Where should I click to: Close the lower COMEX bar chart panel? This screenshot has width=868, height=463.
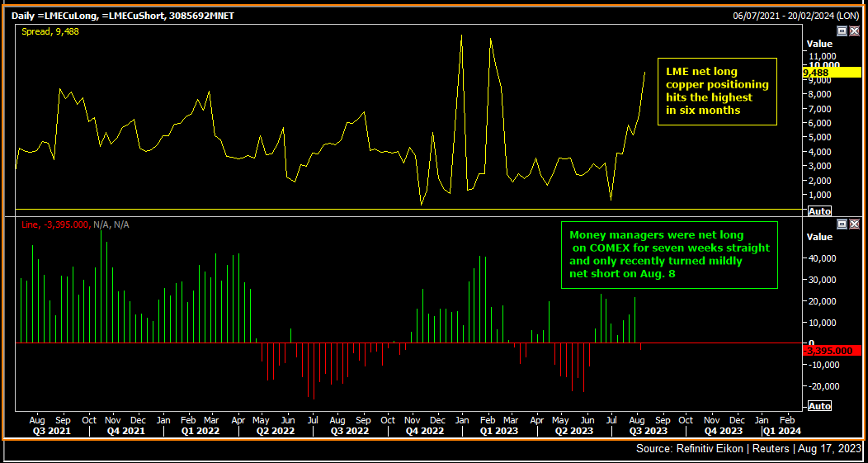854,224
